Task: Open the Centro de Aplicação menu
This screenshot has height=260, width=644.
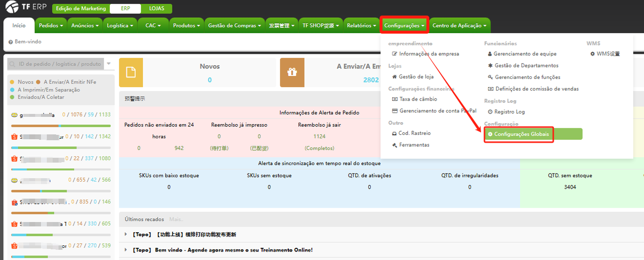Action: [460, 26]
